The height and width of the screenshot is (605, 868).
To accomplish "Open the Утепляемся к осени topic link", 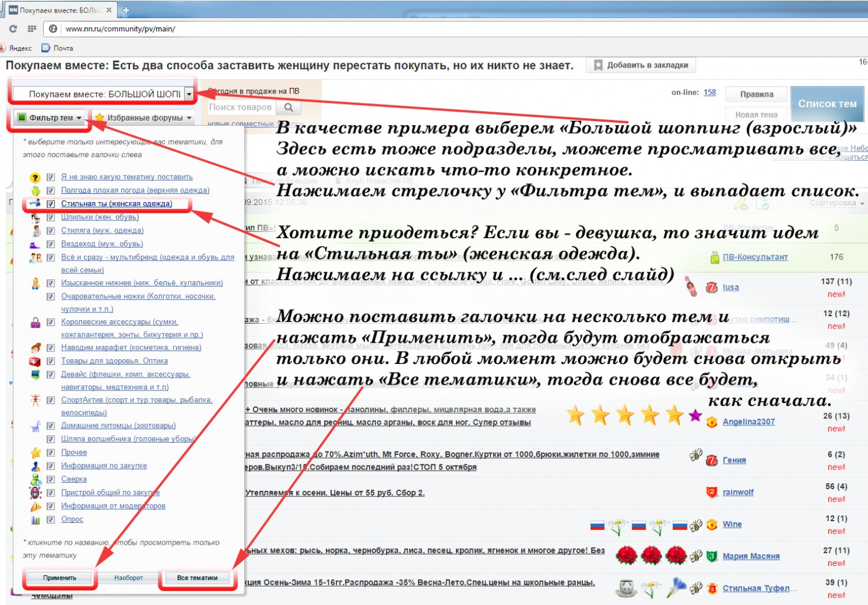I will click(x=335, y=493).
